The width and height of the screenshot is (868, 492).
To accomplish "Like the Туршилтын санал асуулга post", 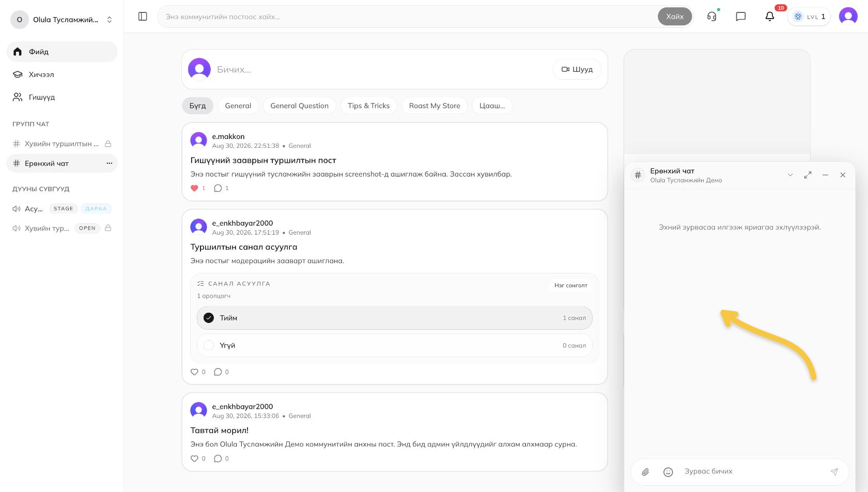I will (x=194, y=372).
